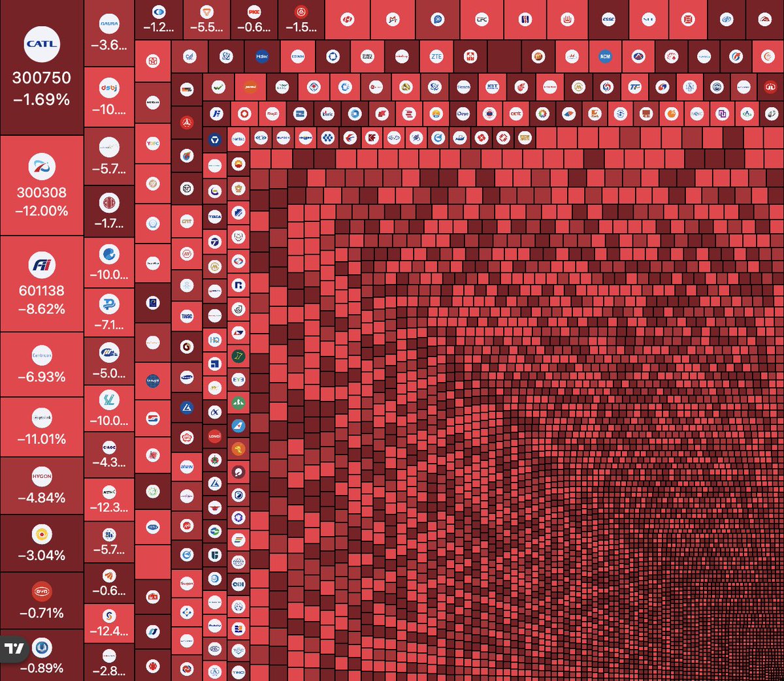Open the YOFC logo tile
Screen dimensions: 784x681
tap(153, 144)
